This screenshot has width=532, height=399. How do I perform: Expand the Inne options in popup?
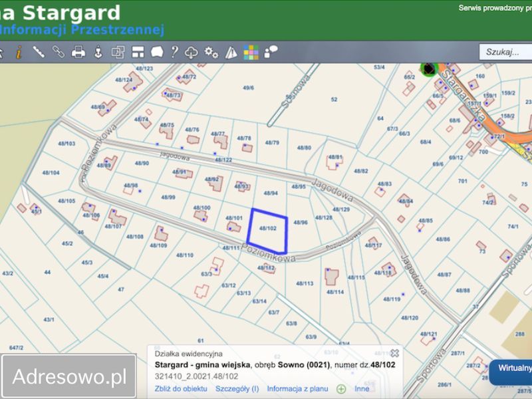click(x=362, y=388)
